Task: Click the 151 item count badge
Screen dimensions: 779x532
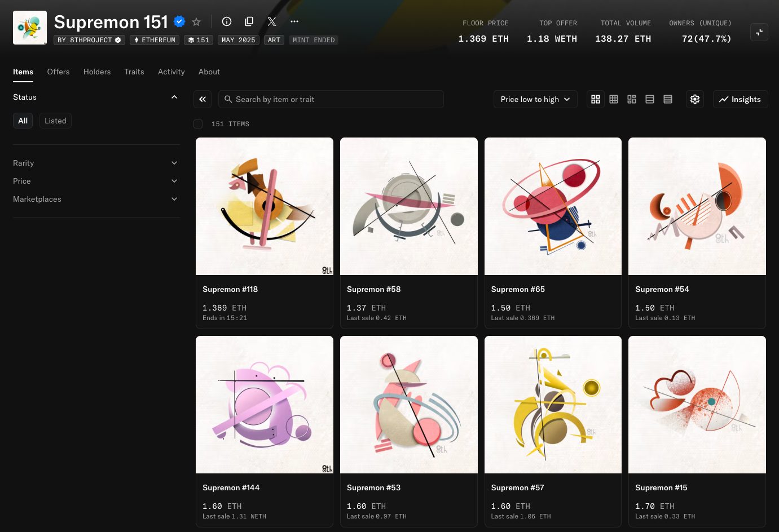Action: (x=199, y=40)
